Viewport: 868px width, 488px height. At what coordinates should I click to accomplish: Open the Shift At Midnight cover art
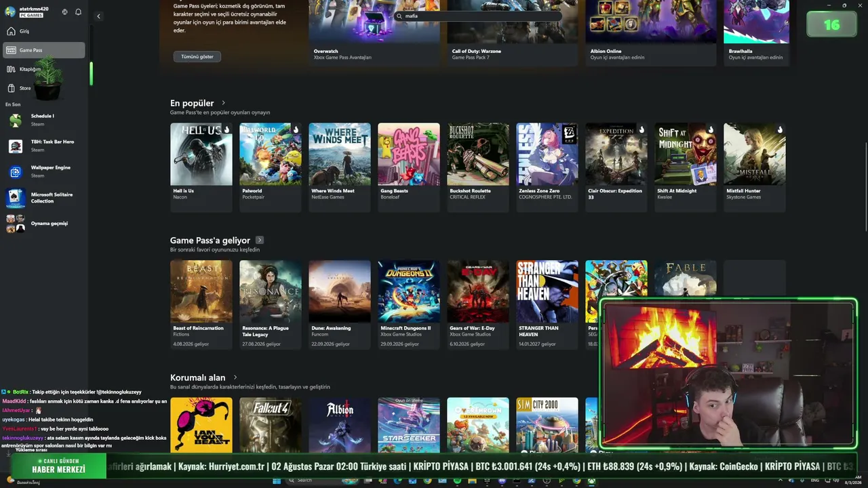686,154
